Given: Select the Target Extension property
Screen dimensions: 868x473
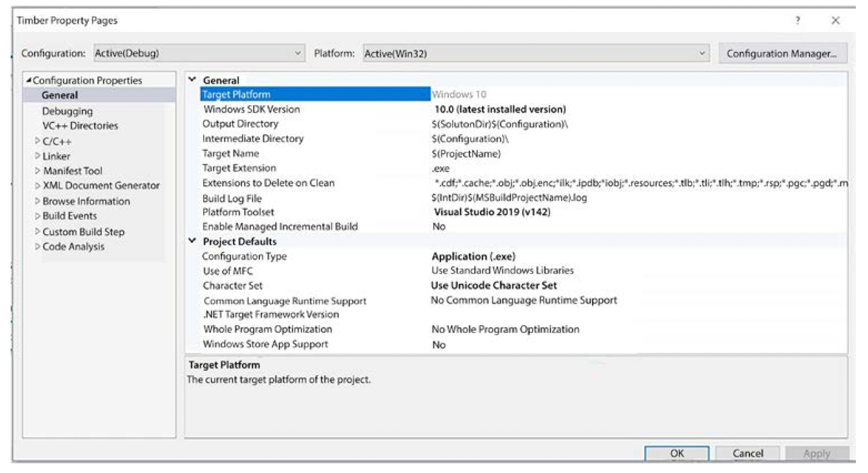Looking at the screenshot, I should click(239, 168).
